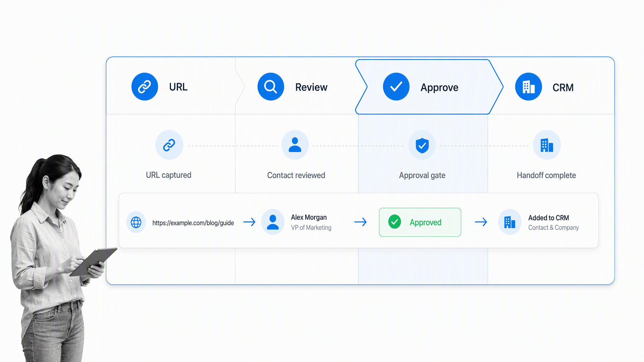Select the Handoff complete building icon

pyautogui.click(x=547, y=145)
